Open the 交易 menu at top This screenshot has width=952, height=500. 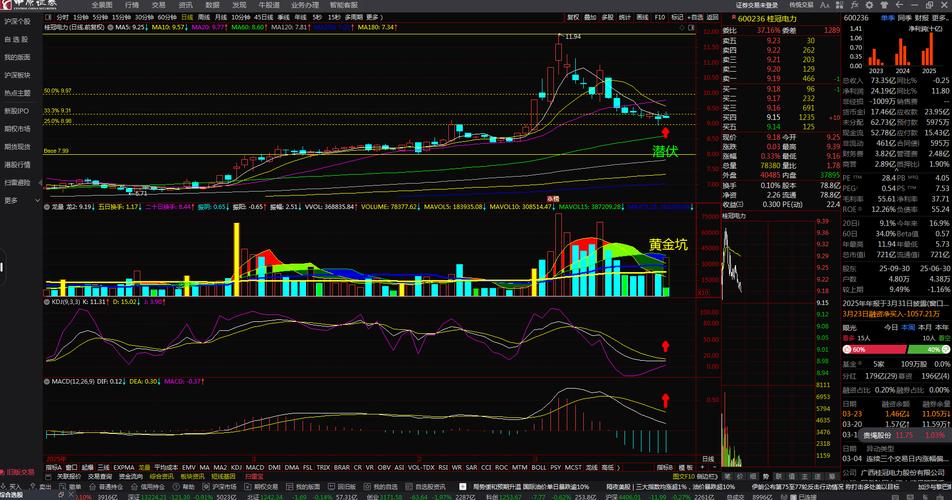click(158, 5)
